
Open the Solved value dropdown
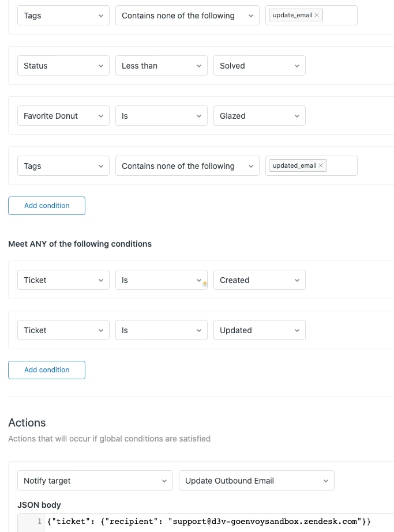point(259,66)
